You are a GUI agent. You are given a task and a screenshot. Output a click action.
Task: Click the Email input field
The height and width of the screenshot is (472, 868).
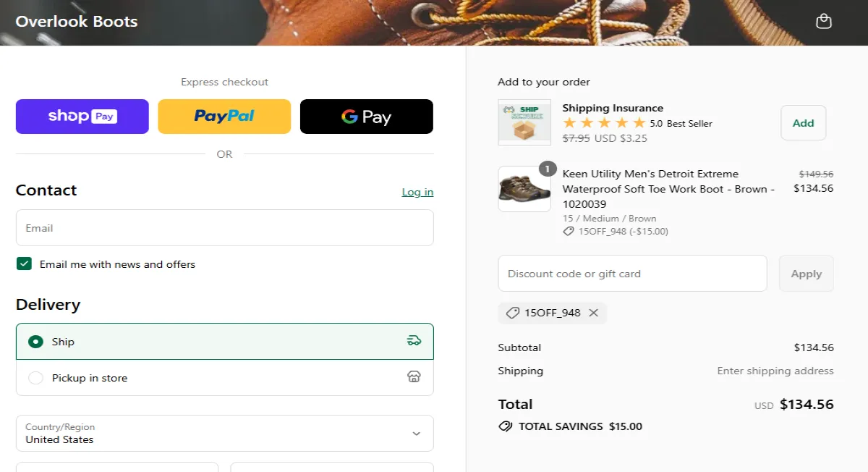point(224,227)
